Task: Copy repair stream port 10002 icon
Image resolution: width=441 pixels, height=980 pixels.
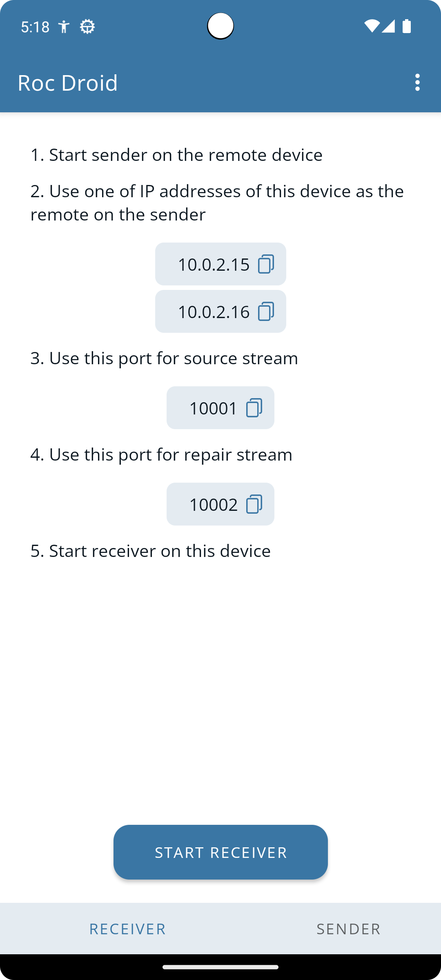Action: coord(254,504)
